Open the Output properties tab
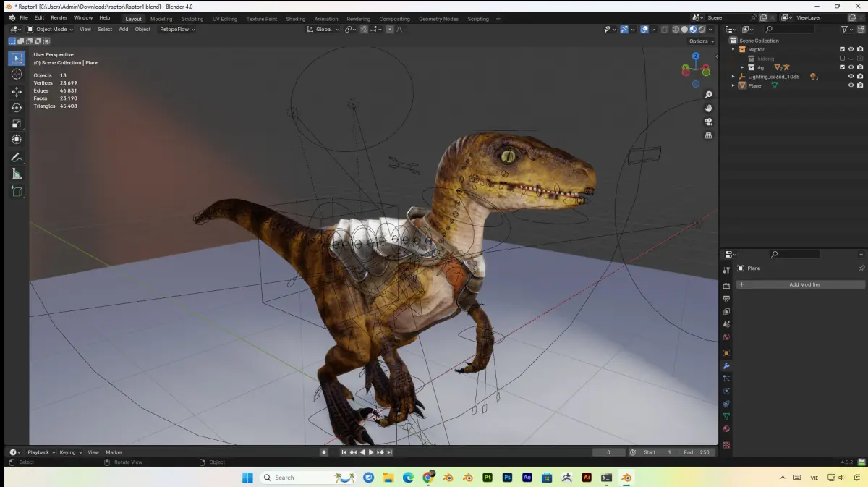The width and height of the screenshot is (868, 487). click(x=726, y=298)
